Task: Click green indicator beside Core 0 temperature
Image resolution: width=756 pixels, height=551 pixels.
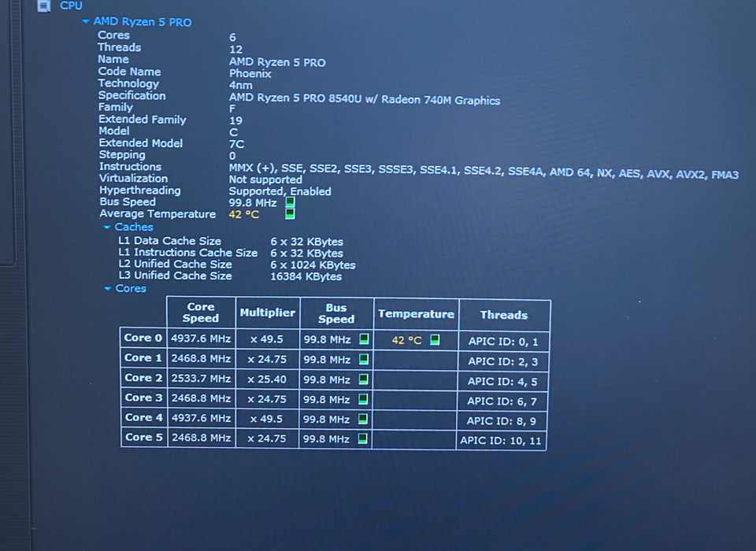Action: tap(435, 339)
